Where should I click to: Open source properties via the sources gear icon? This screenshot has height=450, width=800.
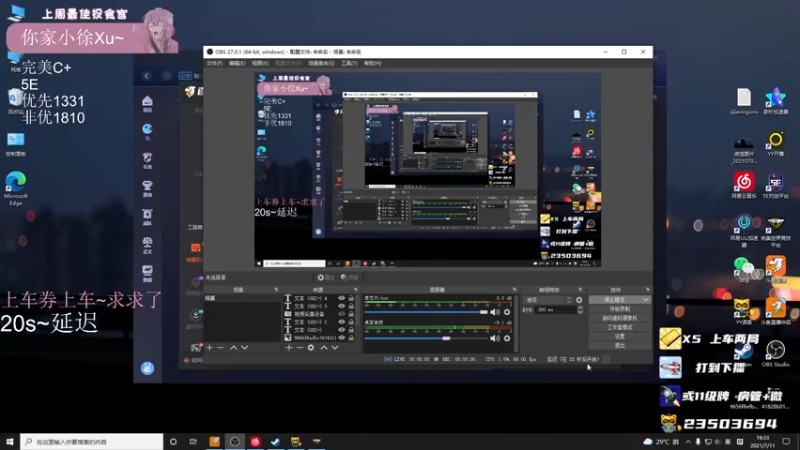click(311, 347)
